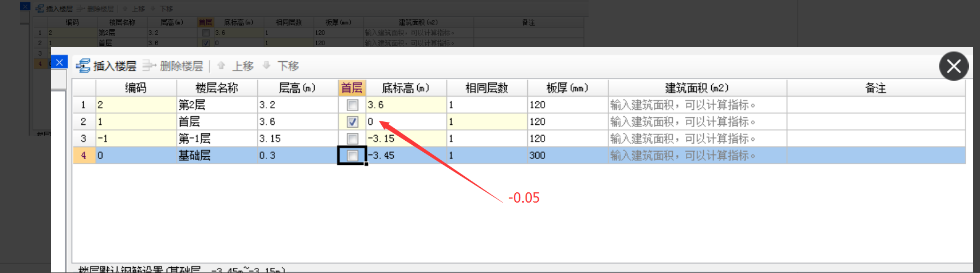Select row number 2 header
The height and width of the screenshot is (273, 980).
point(84,121)
